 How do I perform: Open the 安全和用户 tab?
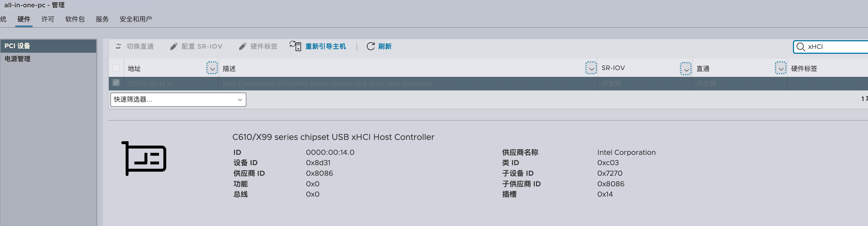[136, 19]
